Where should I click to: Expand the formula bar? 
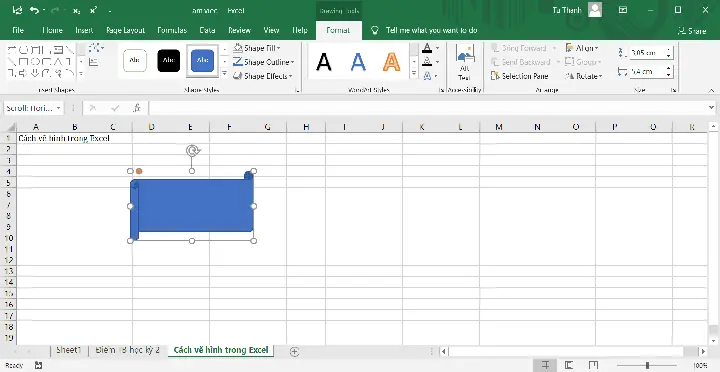click(x=712, y=108)
